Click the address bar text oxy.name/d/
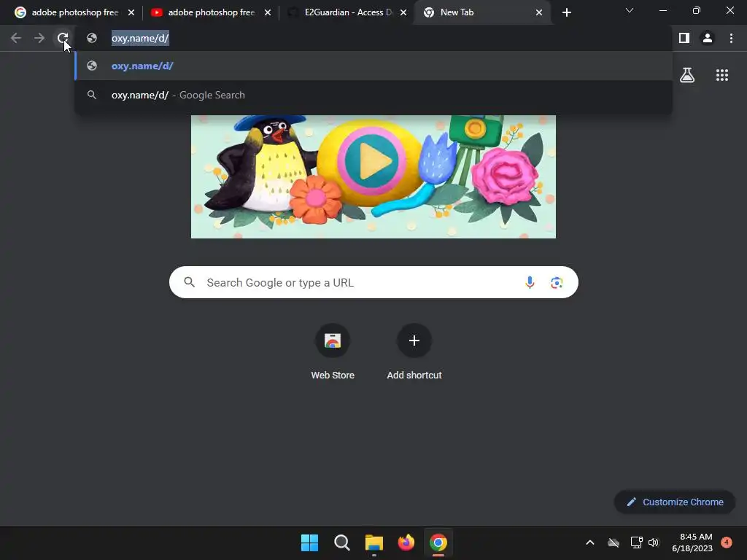 point(140,38)
